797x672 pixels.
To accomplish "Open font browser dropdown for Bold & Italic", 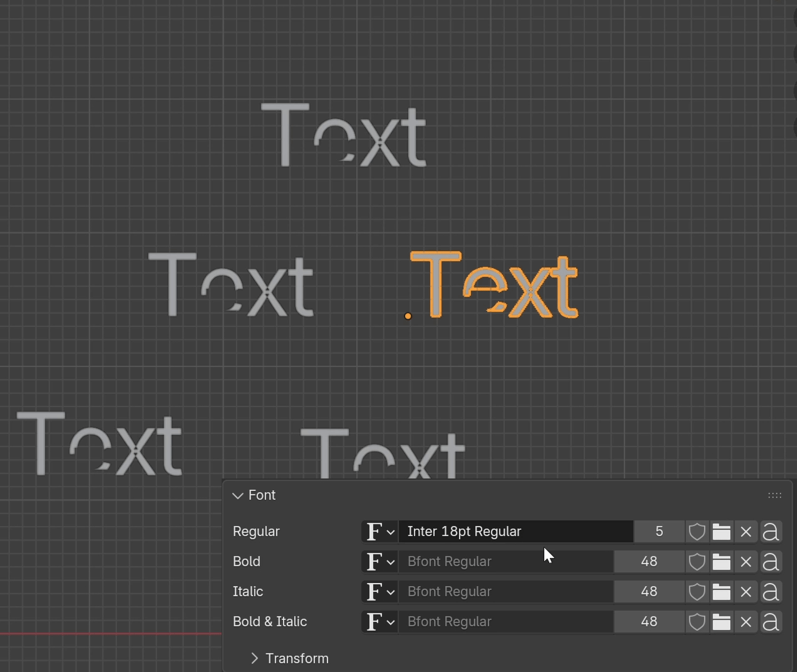I will point(380,622).
